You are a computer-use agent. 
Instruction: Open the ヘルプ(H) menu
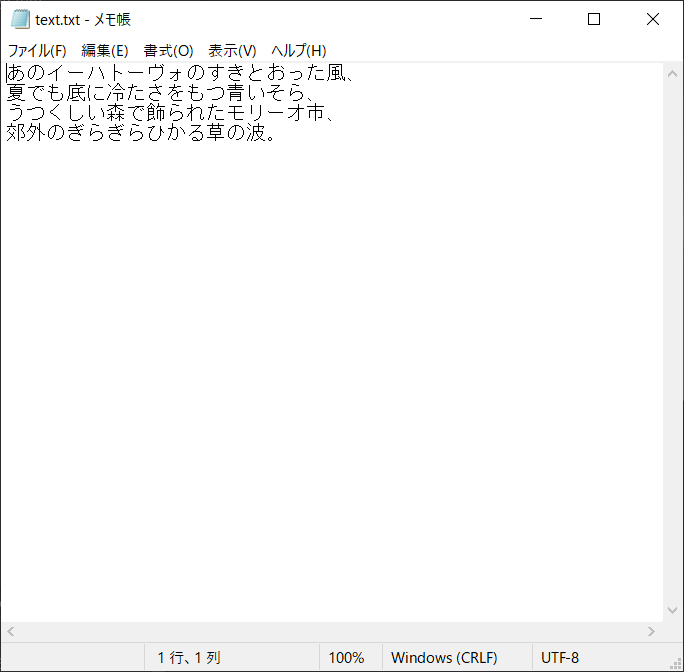pyautogui.click(x=299, y=51)
